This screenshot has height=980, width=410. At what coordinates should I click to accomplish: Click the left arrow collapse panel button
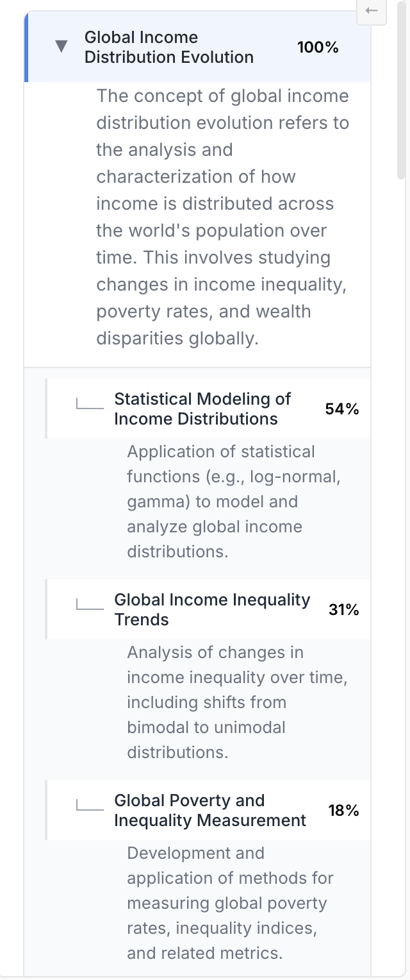(372, 11)
